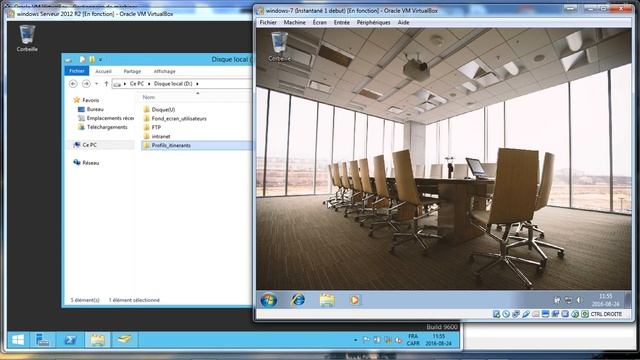Click Forward arrow in Disque local explorer
The width and height of the screenshot is (640, 360).
pyautogui.click(x=86, y=84)
